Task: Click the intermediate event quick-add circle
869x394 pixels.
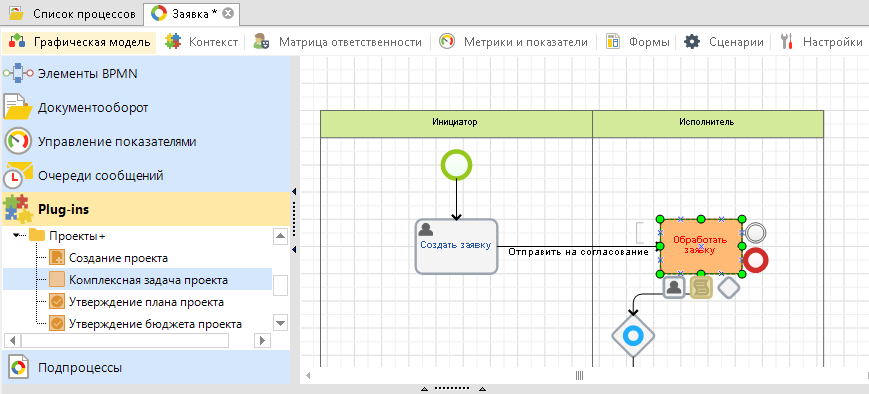Action: pyautogui.click(x=755, y=233)
